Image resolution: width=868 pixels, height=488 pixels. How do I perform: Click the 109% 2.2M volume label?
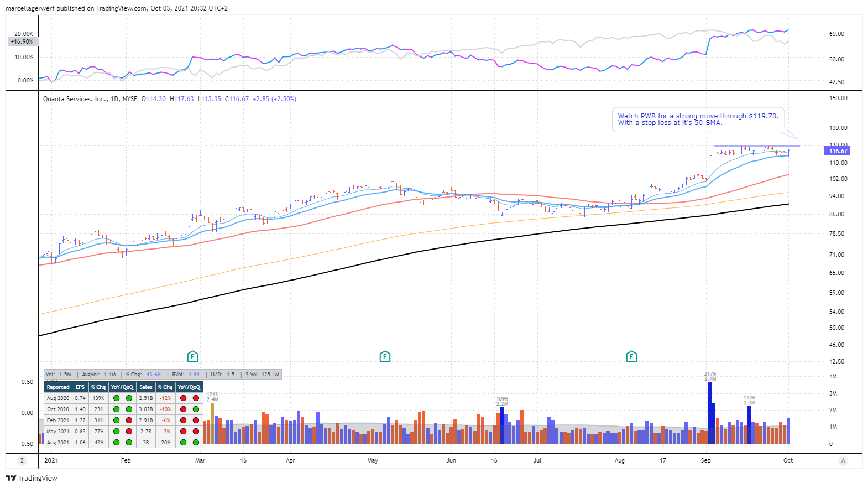coord(502,401)
